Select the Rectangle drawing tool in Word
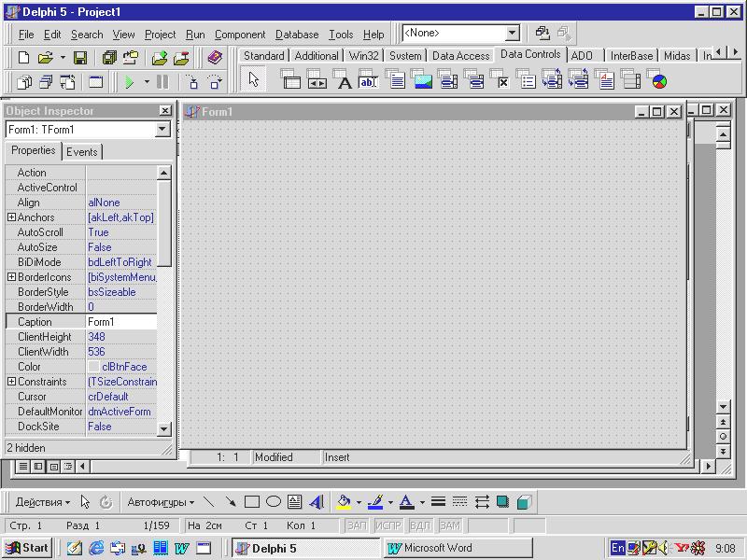The image size is (747, 560). (252, 502)
